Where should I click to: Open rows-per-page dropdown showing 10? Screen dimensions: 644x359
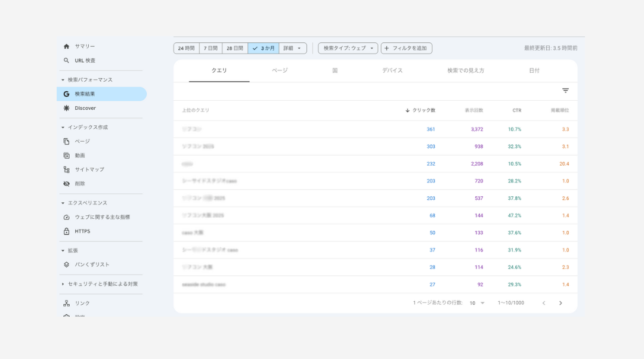477,303
